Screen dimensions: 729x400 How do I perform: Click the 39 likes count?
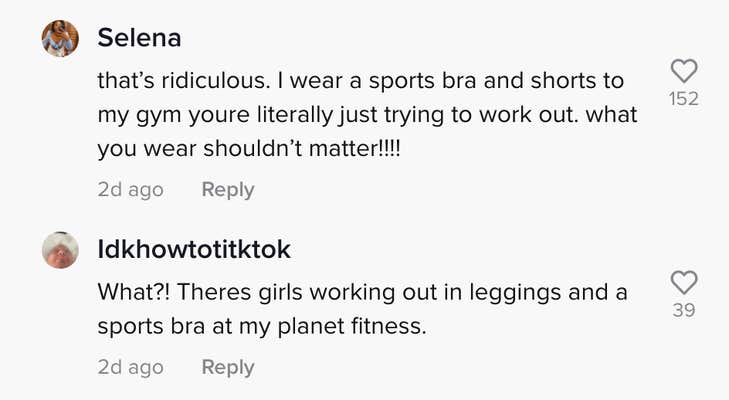pyautogui.click(x=684, y=310)
